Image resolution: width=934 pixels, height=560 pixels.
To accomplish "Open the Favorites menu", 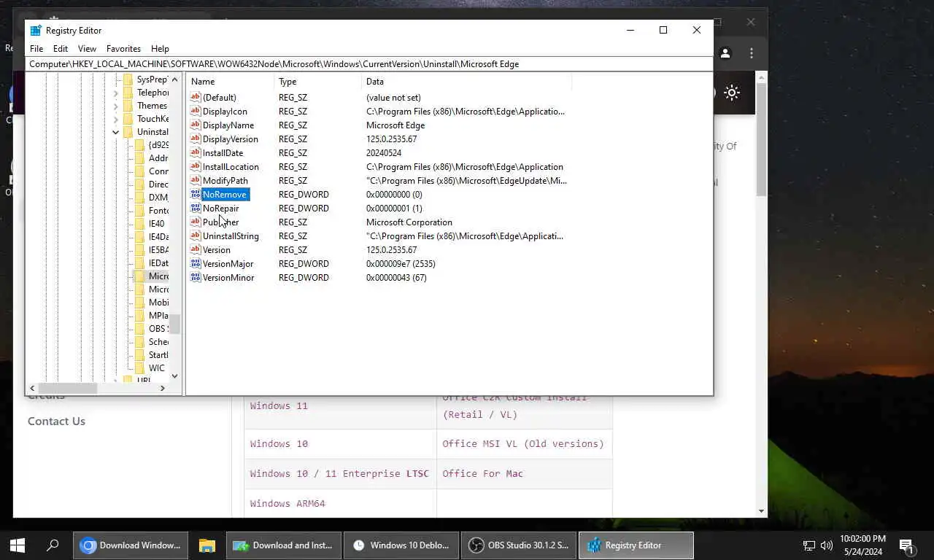I will pyautogui.click(x=123, y=49).
